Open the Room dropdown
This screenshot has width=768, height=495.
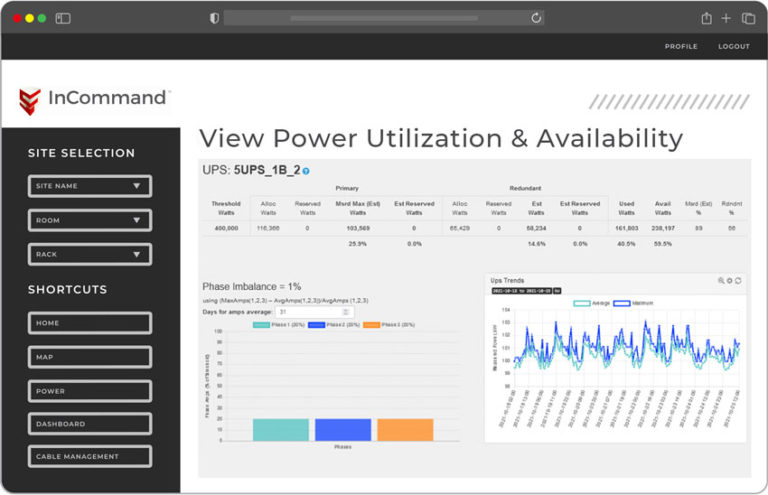(x=90, y=220)
